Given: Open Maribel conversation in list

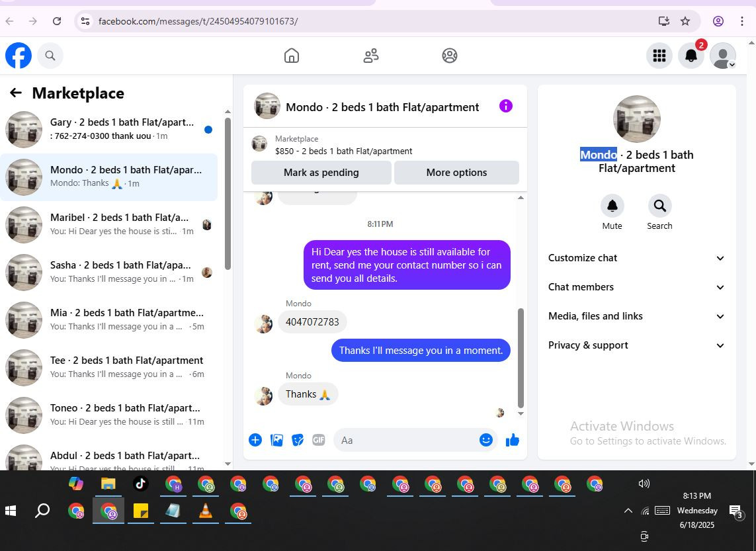Looking at the screenshot, I should pyautogui.click(x=109, y=225).
